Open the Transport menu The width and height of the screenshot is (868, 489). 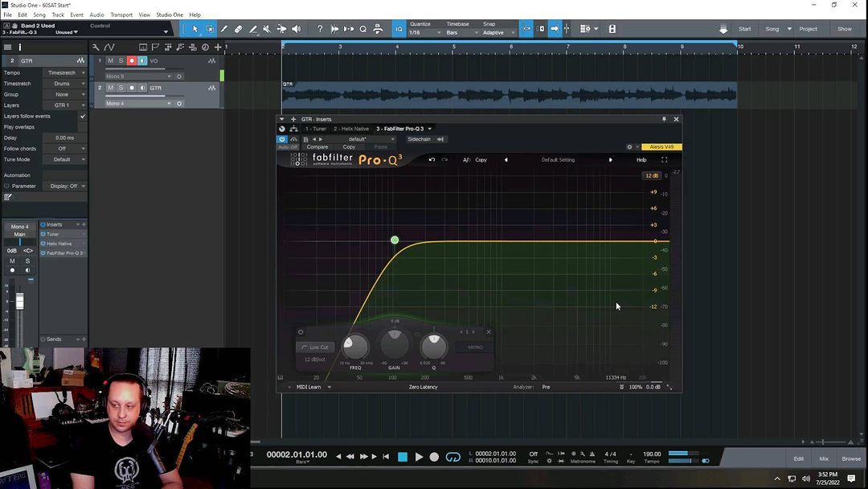pos(121,14)
